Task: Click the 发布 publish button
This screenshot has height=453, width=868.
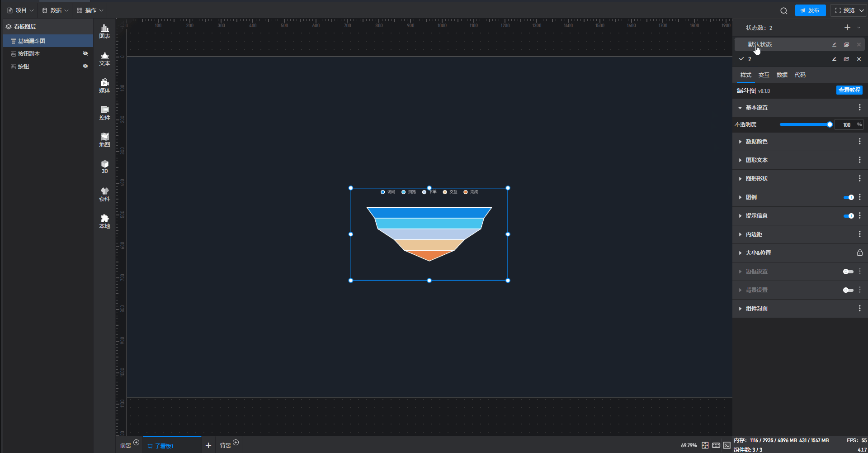Action: pos(810,10)
